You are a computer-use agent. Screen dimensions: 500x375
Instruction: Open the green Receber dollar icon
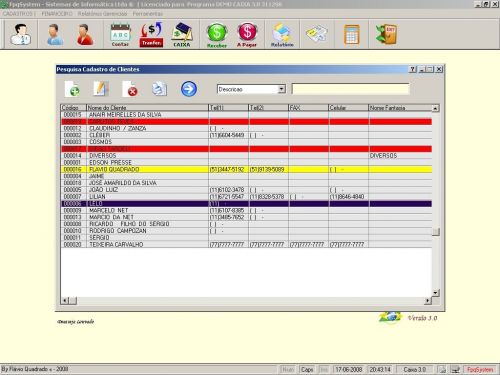(x=217, y=35)
